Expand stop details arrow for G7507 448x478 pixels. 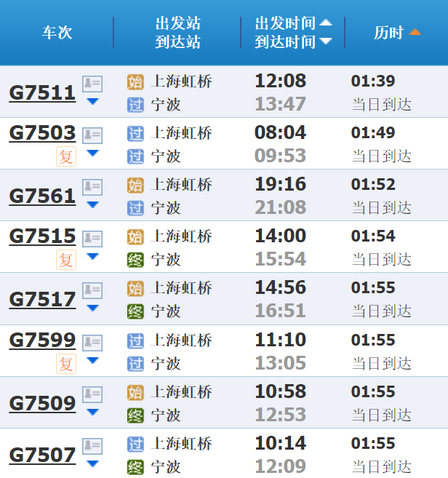(92, 463)
